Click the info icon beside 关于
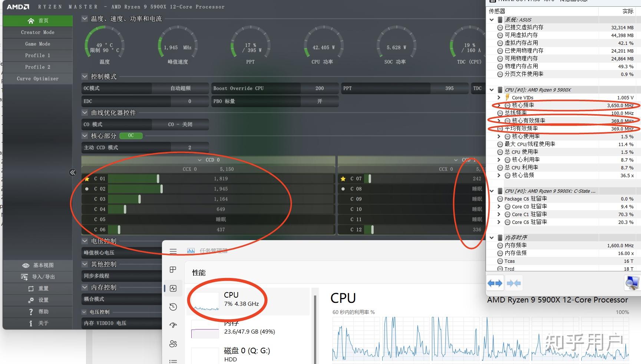 point(31,323)
